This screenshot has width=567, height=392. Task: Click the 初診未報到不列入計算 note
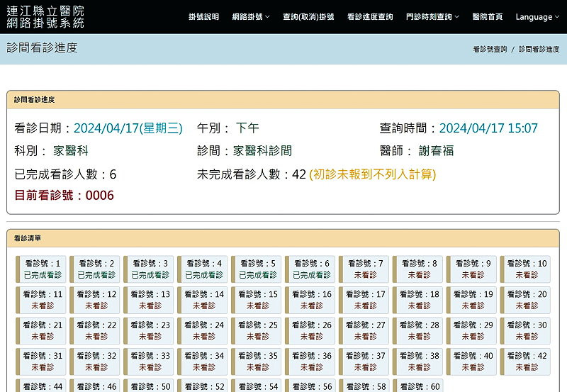click(x=373, y=174)
